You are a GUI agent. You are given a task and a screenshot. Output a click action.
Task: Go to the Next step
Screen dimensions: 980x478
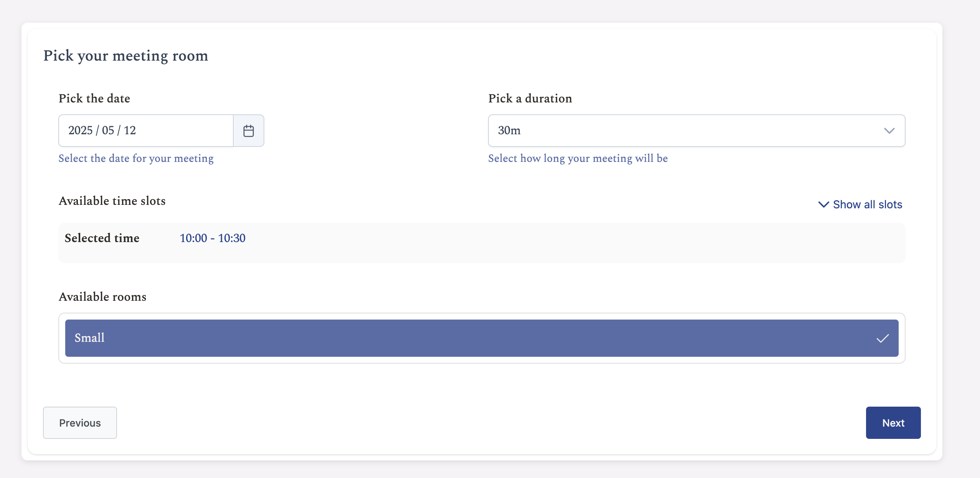893,423
